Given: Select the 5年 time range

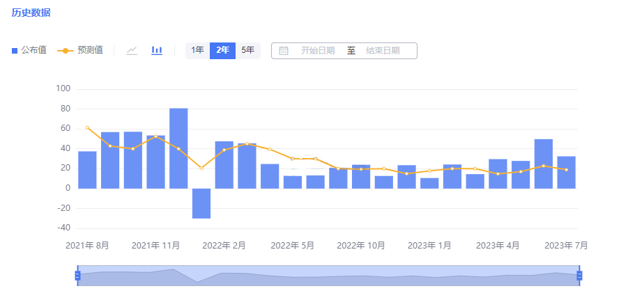Looking at the screenshot, I should point(247,50).
